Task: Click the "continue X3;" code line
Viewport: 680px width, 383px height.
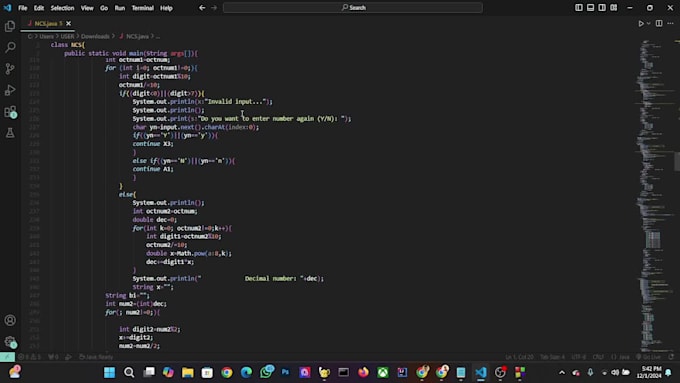Action: click(153, 144)
